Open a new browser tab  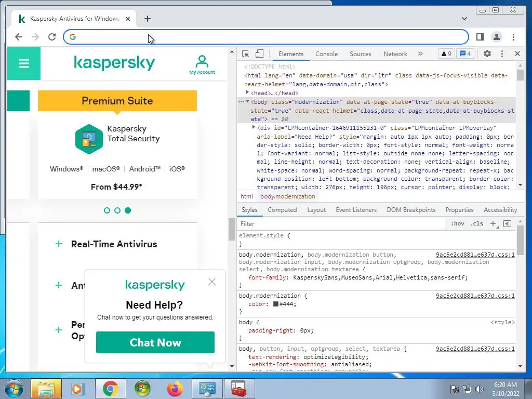(x=147, y=19)
